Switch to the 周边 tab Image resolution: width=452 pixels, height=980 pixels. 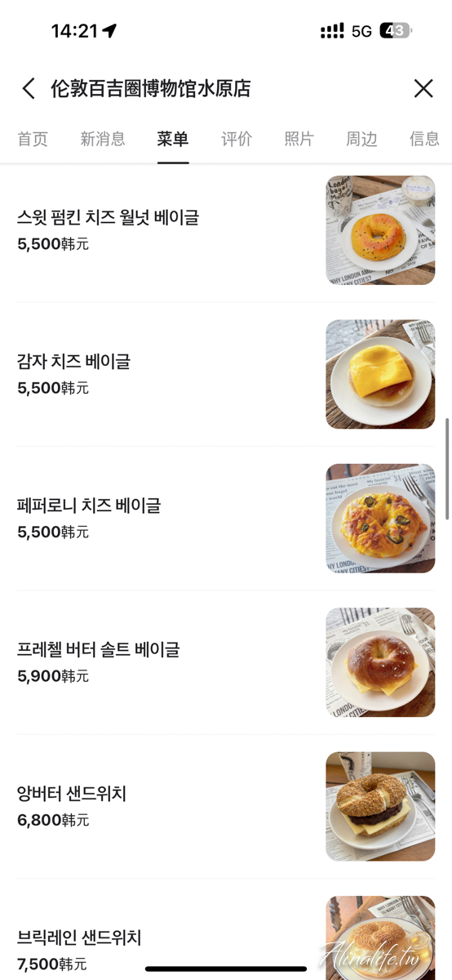coord(361,139)
